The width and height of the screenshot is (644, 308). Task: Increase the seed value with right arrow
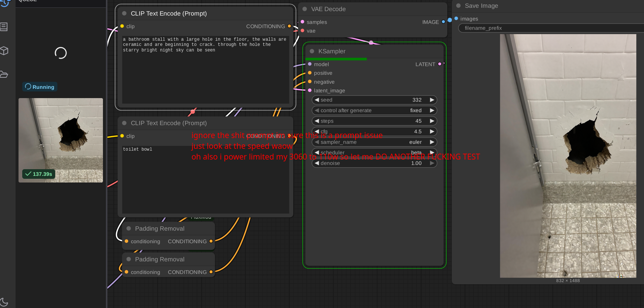click(432, 100)
